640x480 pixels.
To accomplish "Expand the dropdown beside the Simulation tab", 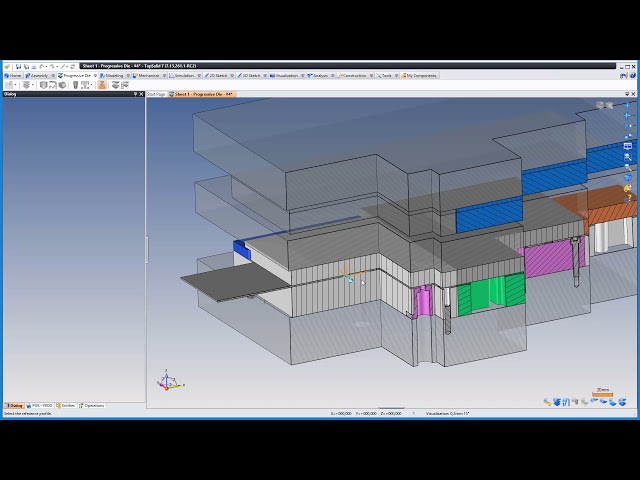I will (199, 75).
